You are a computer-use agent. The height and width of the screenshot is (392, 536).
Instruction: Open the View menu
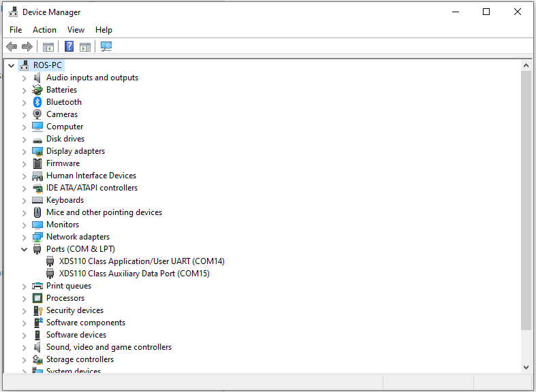click(76, 30)
